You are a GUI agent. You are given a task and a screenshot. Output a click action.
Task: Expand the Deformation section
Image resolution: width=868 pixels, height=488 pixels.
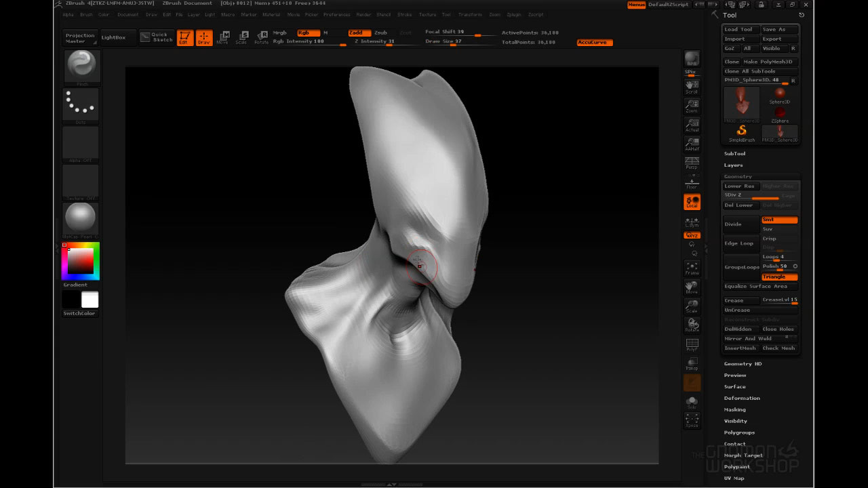pyautogui.click(x=742, y=399)
